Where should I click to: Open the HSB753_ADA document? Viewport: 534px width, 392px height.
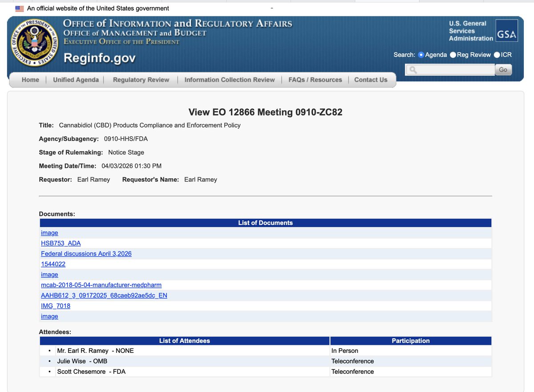[x=61, y=243]
